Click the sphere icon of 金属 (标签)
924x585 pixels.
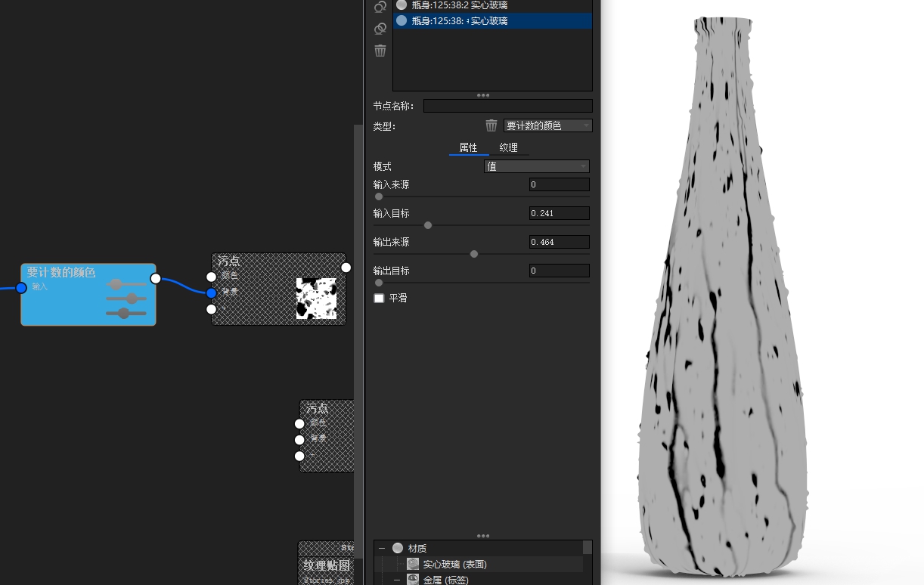tap(413, 579)
